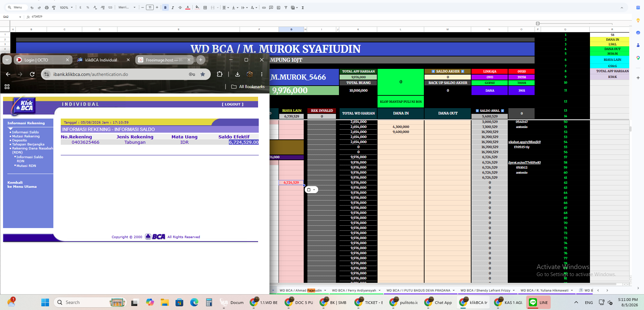644x310 pixels.
Task: Decrease decimal places in the toolbar
Action: click(95, 7)
